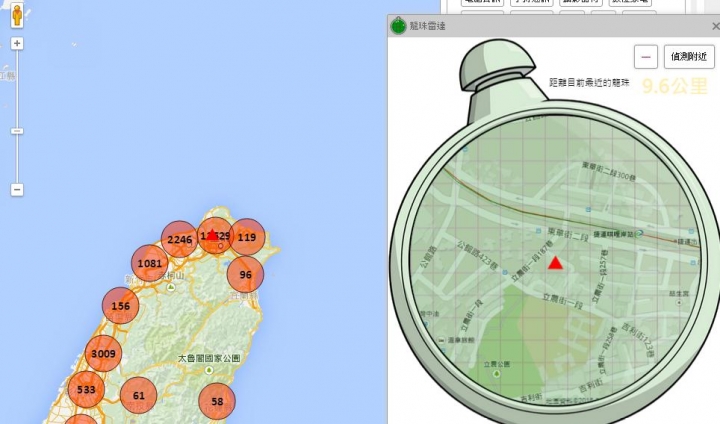Open the 533 cluster marker

coord(86,390)
